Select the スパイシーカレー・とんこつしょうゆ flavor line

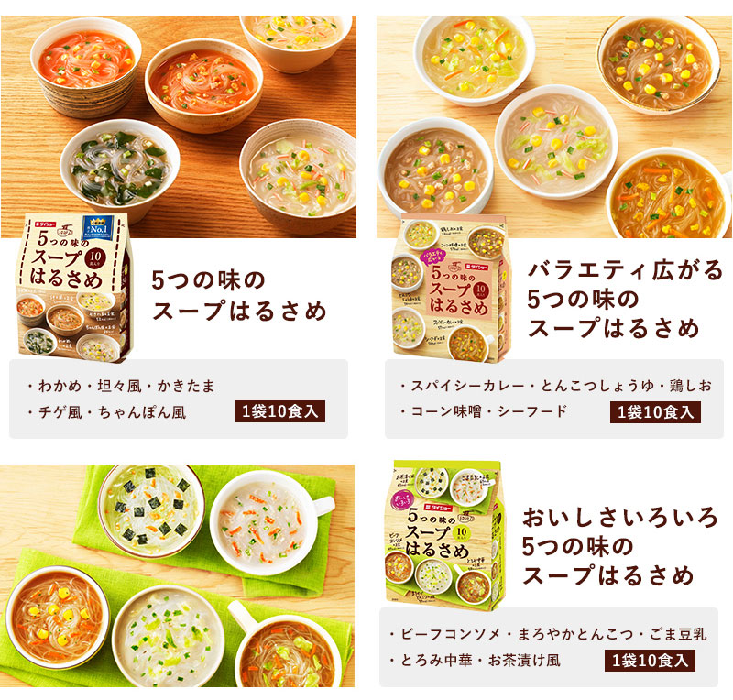(555, 386)
